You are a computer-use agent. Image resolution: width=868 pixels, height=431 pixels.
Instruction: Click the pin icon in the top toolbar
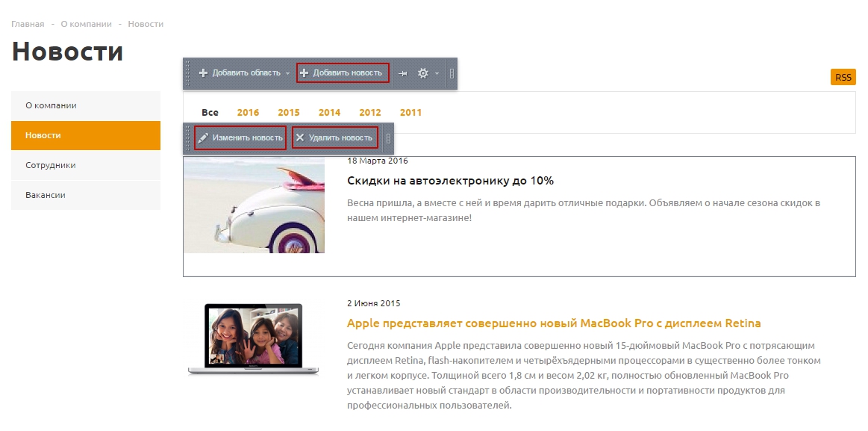(403, 73)
